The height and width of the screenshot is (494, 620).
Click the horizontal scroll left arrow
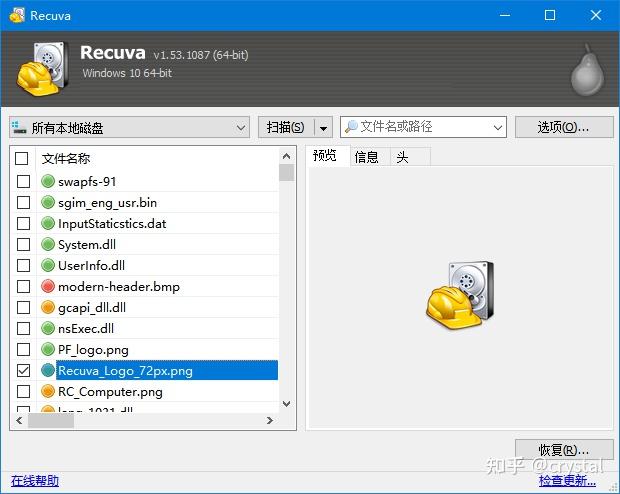[x=19, y=420]
